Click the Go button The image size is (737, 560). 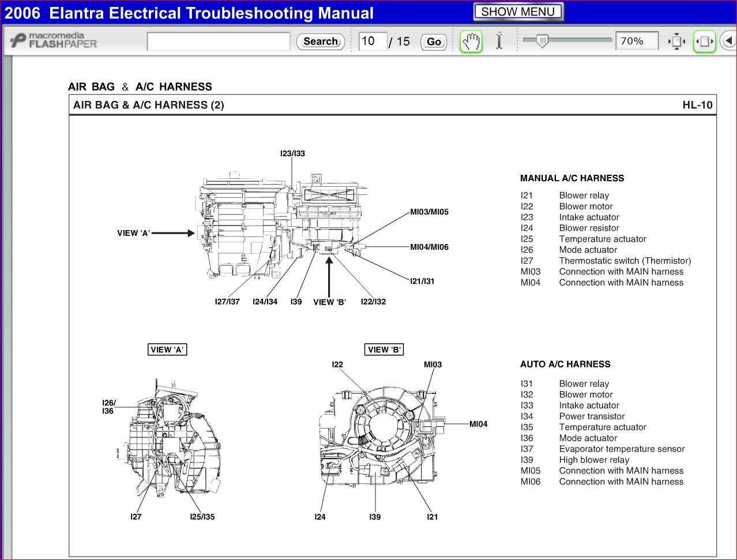(434, 42)
